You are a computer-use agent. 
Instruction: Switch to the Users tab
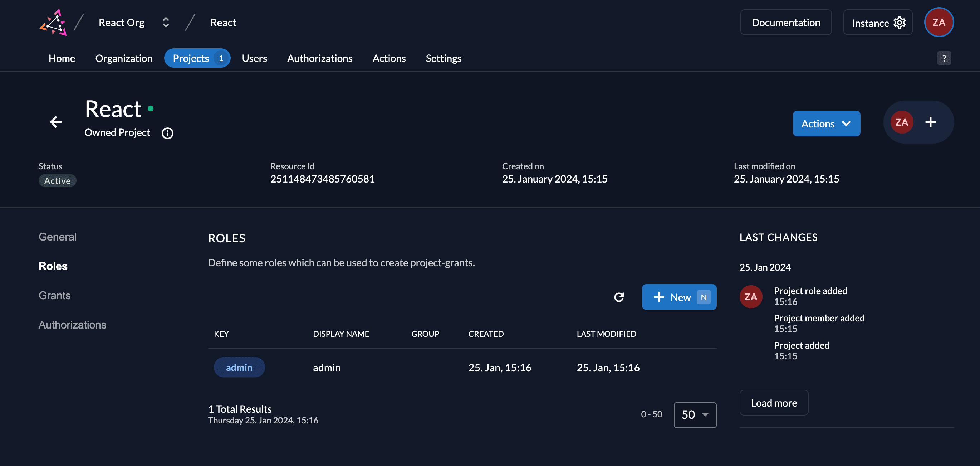[254, 58]
